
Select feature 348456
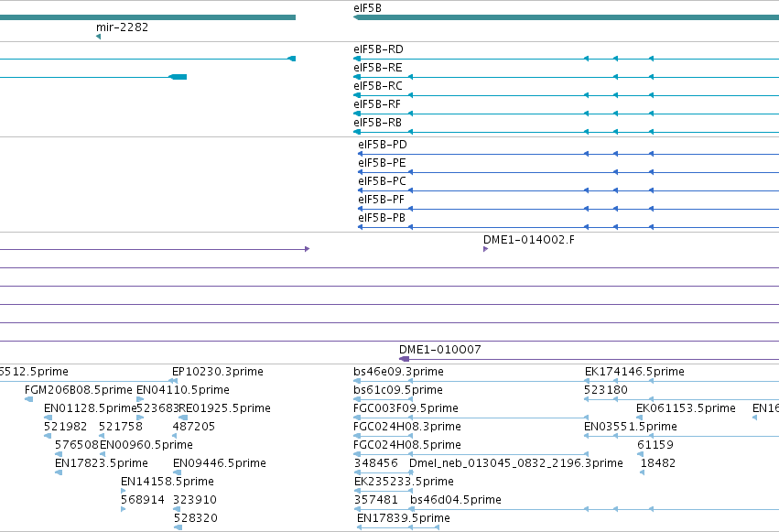[x=376, y=463]
